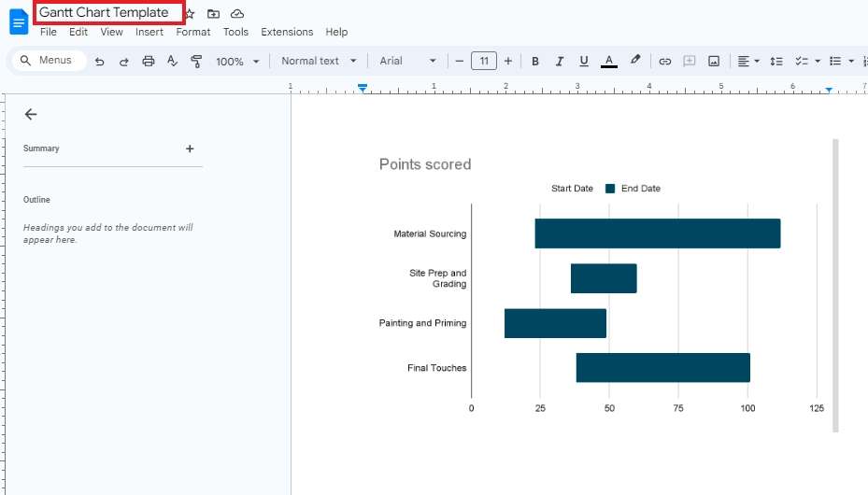Click the bulleted list icon
The height and width of the screenshot is (495, 868).
834,61
